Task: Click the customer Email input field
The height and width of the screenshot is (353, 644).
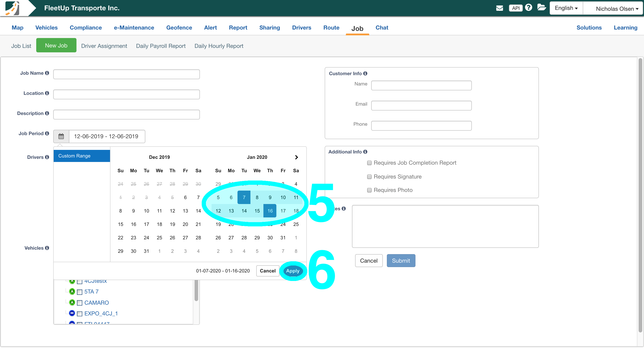Action: [422, 106]
